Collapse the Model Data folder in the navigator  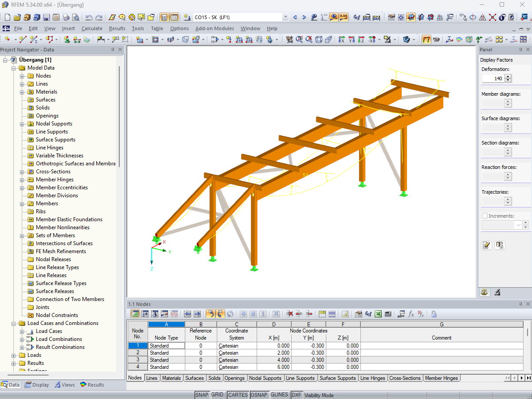coord(13,67)
